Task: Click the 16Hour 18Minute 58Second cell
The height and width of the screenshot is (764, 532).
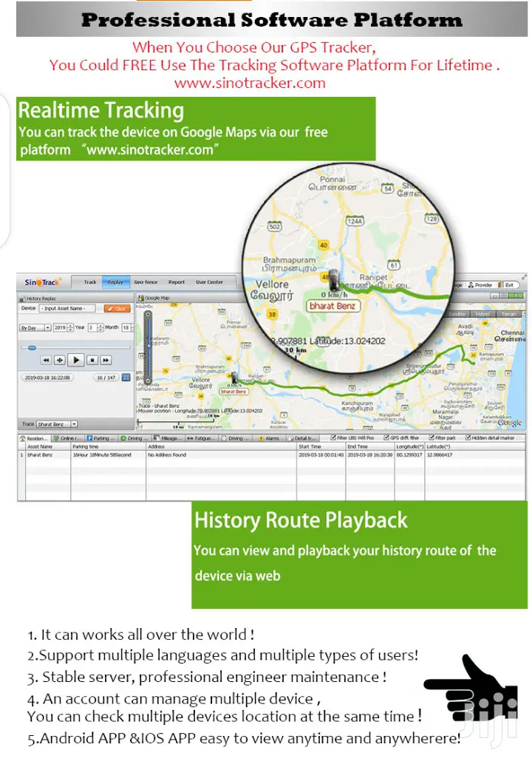Action: pyautogui.click(x=108, y=455)
